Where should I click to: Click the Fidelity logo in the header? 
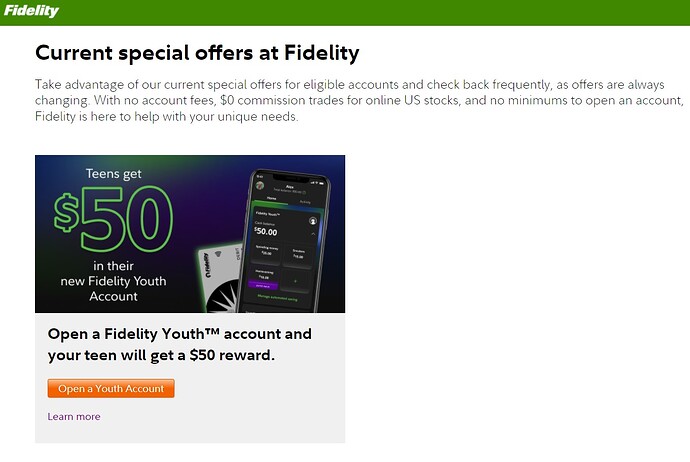coord(30,12)
